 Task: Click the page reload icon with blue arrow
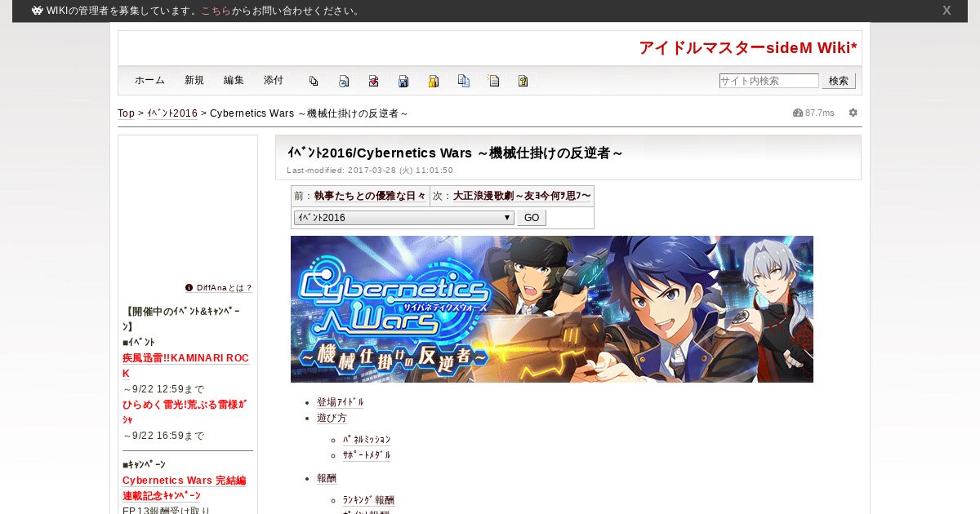344,81
